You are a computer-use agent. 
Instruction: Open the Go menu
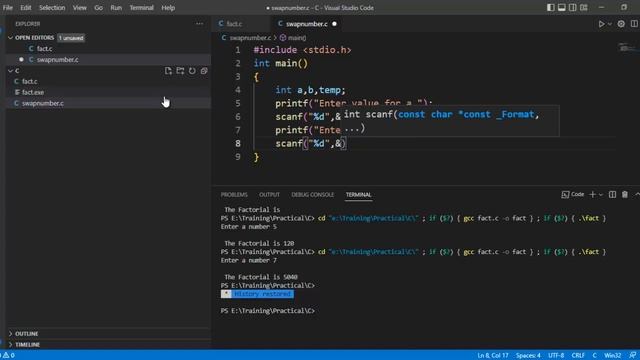coord(98,7)
